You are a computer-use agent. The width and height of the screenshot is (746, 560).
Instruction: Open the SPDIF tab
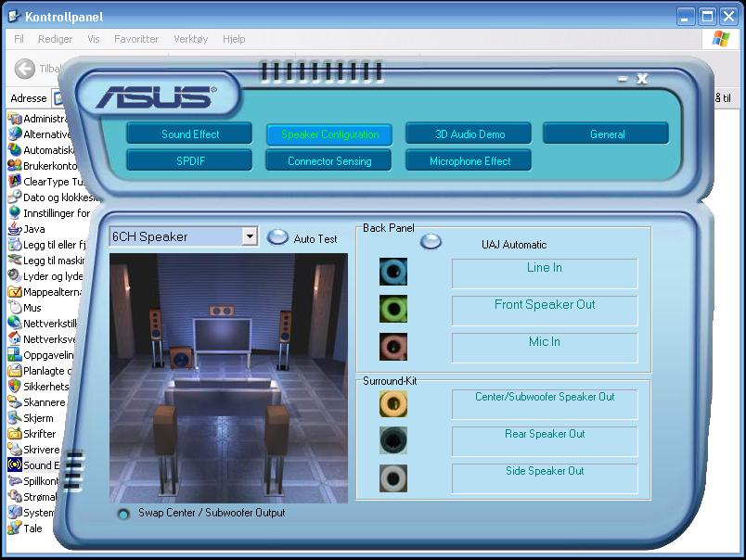189,160
